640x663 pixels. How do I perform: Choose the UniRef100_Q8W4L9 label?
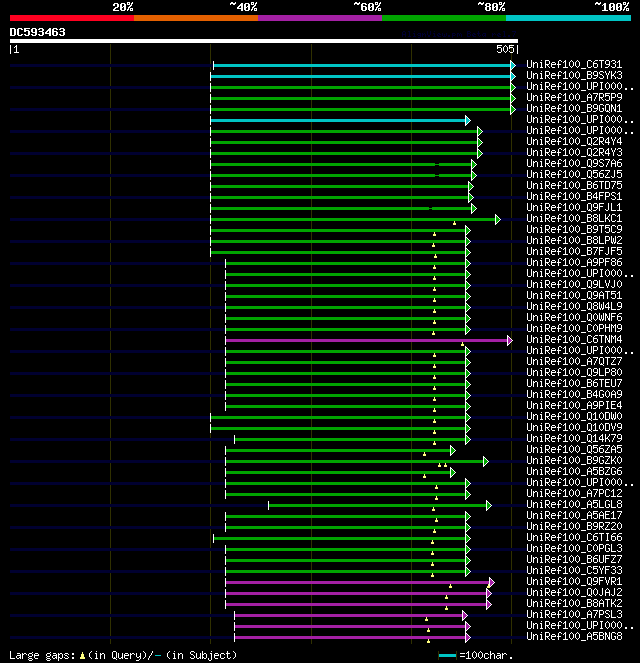(574, 306)
